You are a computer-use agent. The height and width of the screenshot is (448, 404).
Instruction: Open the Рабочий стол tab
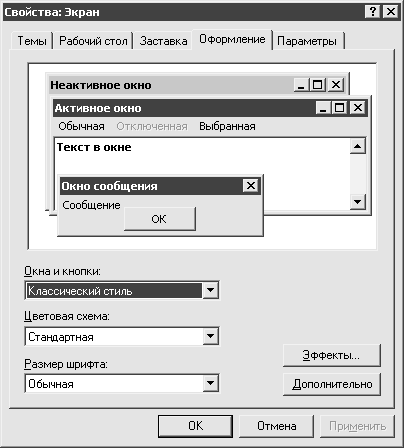[93, 41]
